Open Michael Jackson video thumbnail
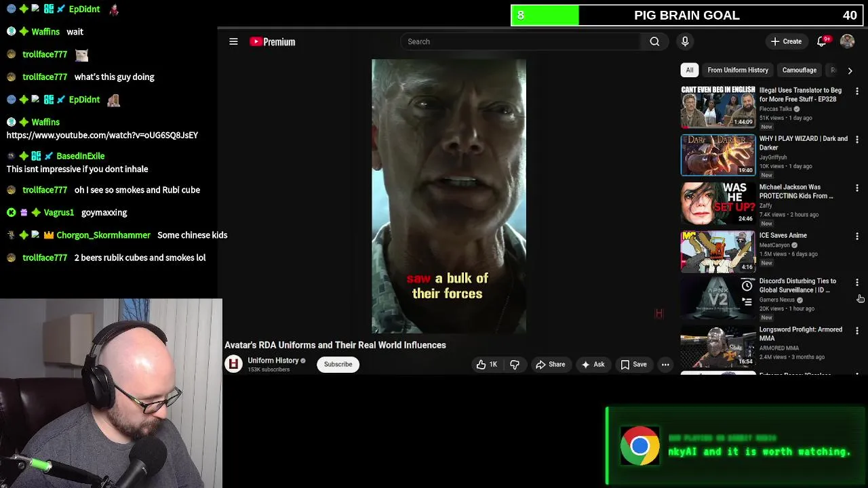The height and width of the screenshot is (488, 868). pos(717,203)
